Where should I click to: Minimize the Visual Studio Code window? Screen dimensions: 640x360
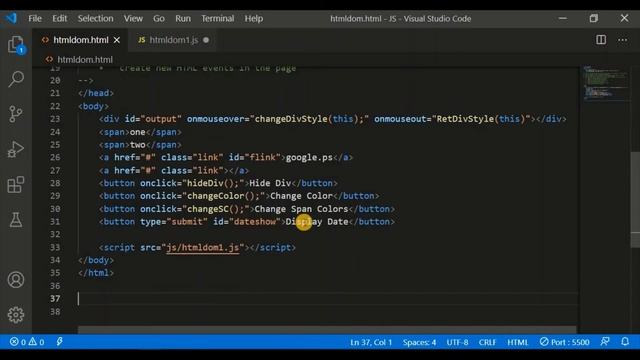(562, 18)
